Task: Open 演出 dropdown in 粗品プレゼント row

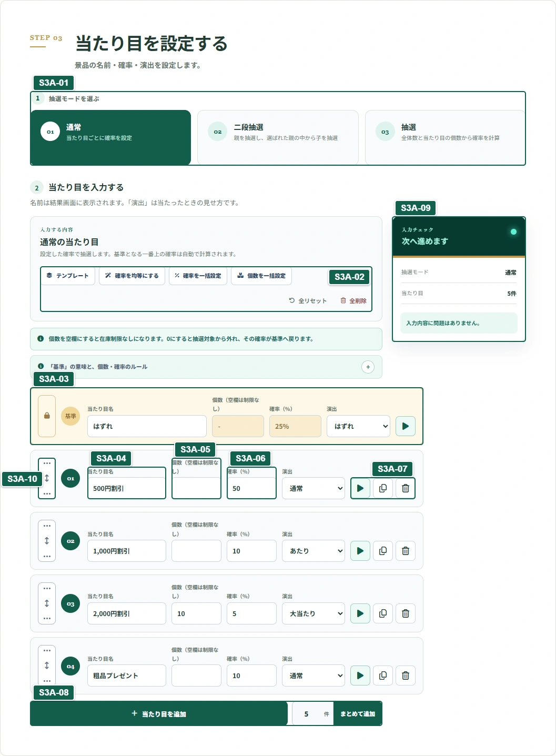Action: pyautogui.click(x=314, y=676)
